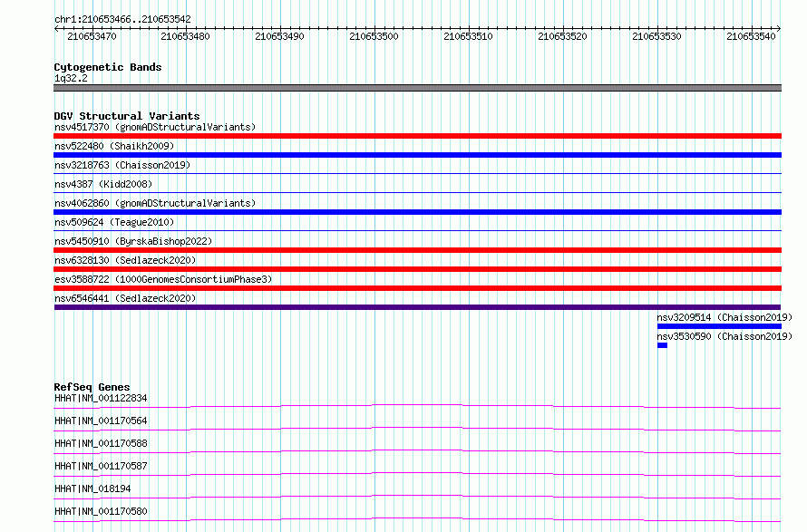Open variant nsv6328130 (Sedlazeck2020) label

click(125, 260)
